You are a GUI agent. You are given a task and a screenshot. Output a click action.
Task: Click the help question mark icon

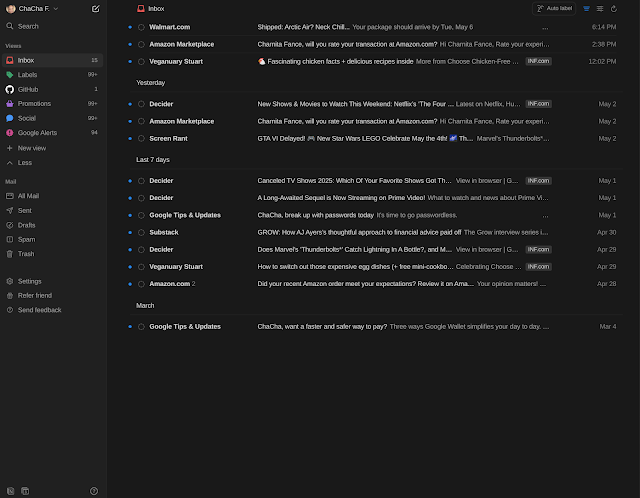(x=94, y=491)
